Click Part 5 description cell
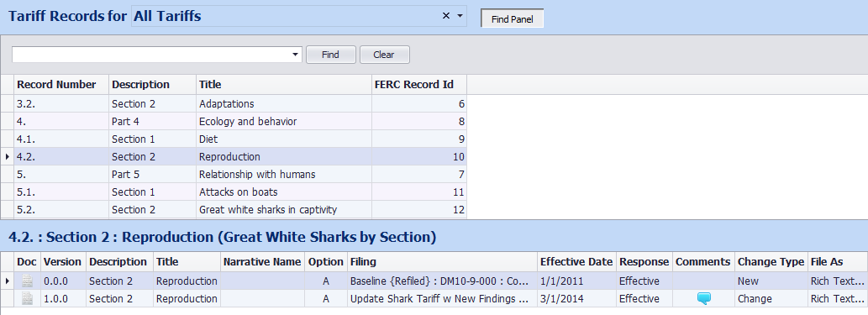This screenshot has height=315, width=868. coord(152,175)
